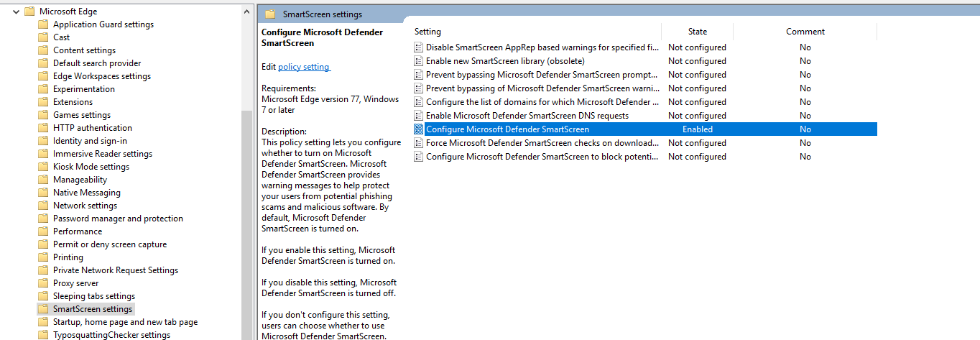Click the Comment value No for Enabled row
This screenshot has width=980, height=340.
tap(805, 129)
